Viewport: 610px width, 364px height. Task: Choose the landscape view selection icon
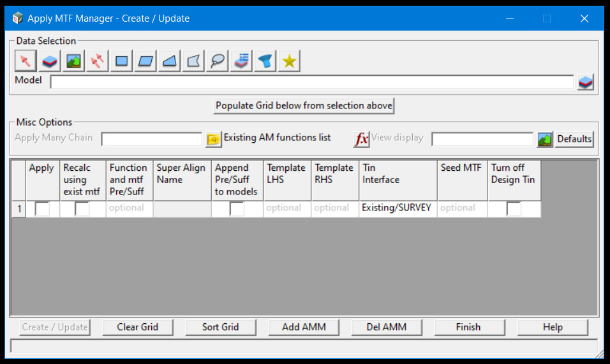pos(75,61)
